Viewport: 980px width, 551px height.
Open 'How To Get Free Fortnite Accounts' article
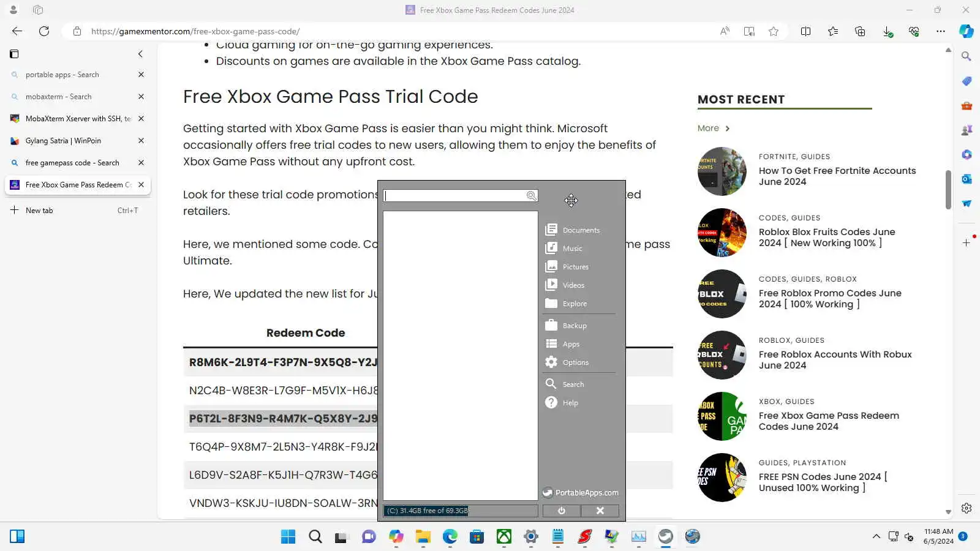pos(837,176)
